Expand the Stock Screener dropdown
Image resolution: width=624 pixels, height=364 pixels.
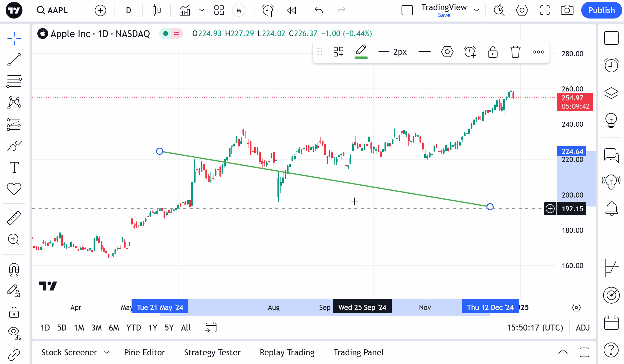pos(107,352)
